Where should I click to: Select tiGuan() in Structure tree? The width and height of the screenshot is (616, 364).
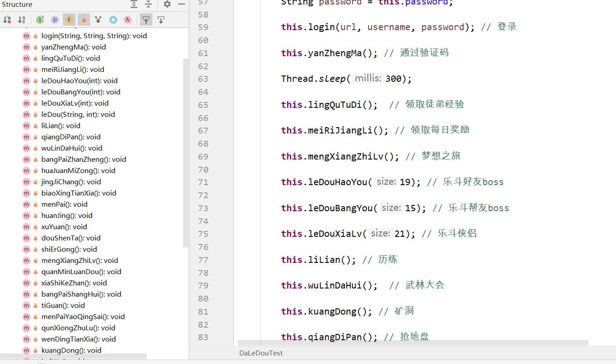pyautogui.click(x=63, y=305)
